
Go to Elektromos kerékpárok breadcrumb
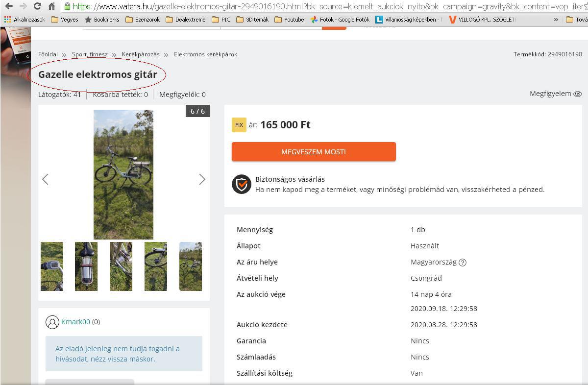(x=205, y=54)
